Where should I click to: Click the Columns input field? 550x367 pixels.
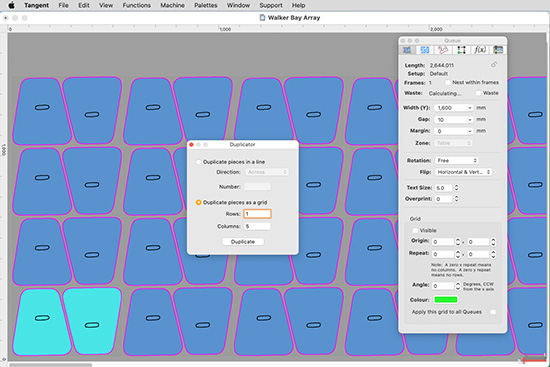tap(257, 226)
